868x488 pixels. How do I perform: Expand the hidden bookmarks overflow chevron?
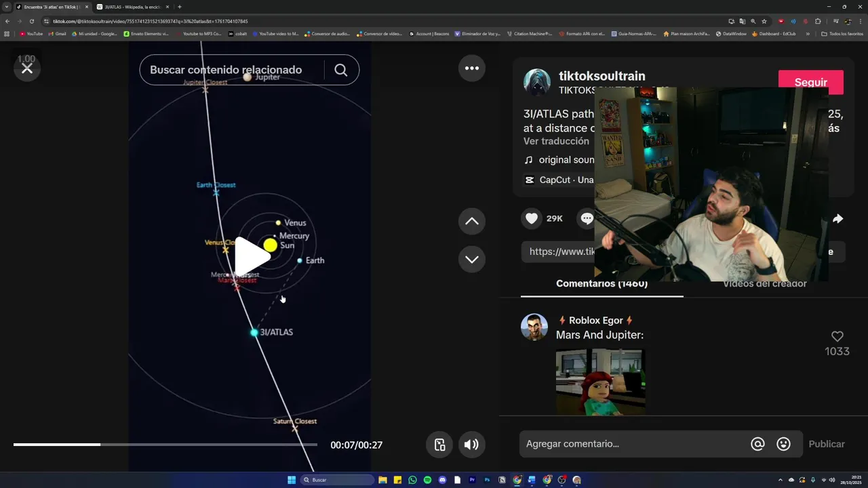[808, 33]
